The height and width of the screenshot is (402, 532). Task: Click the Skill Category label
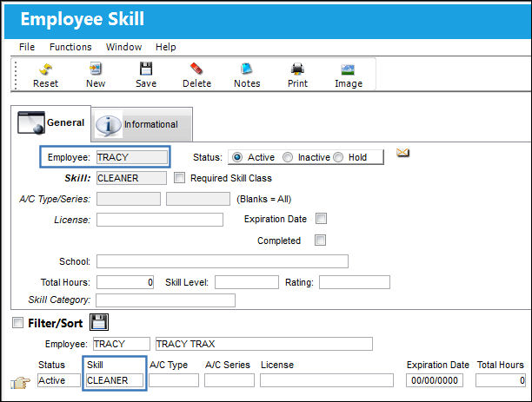59,300
